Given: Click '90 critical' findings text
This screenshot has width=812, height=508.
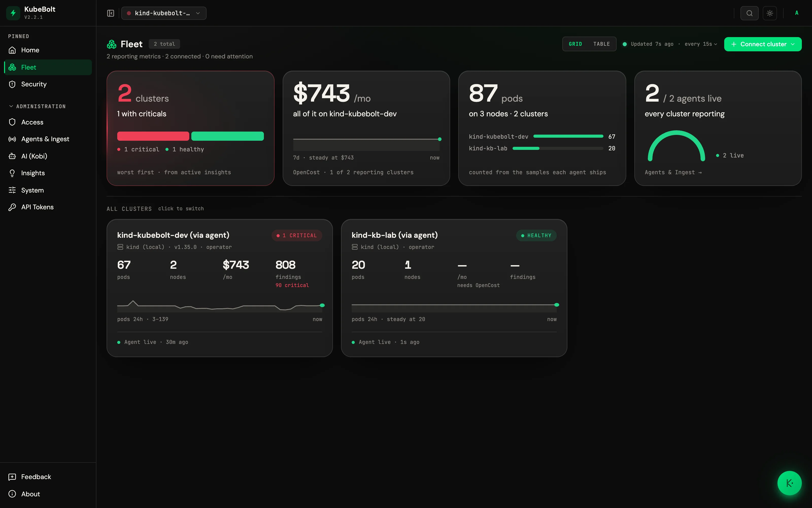Looking at the screenshot, I should pyautogui.click(x=292, y=285).
